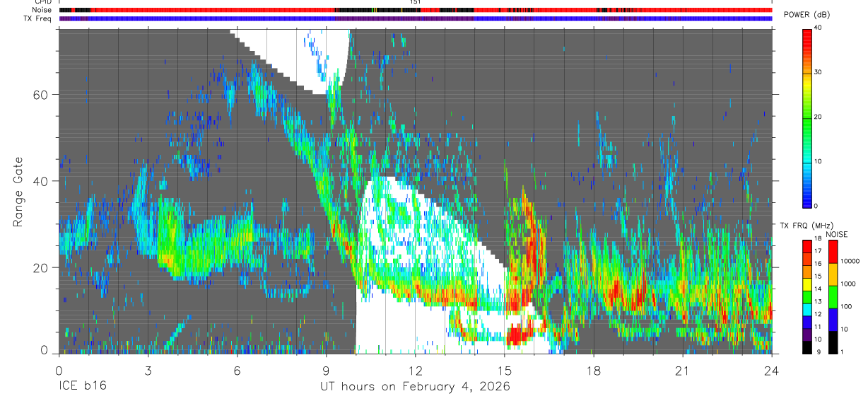Click the 100 tick in NOISE legend

pos(845,306)
